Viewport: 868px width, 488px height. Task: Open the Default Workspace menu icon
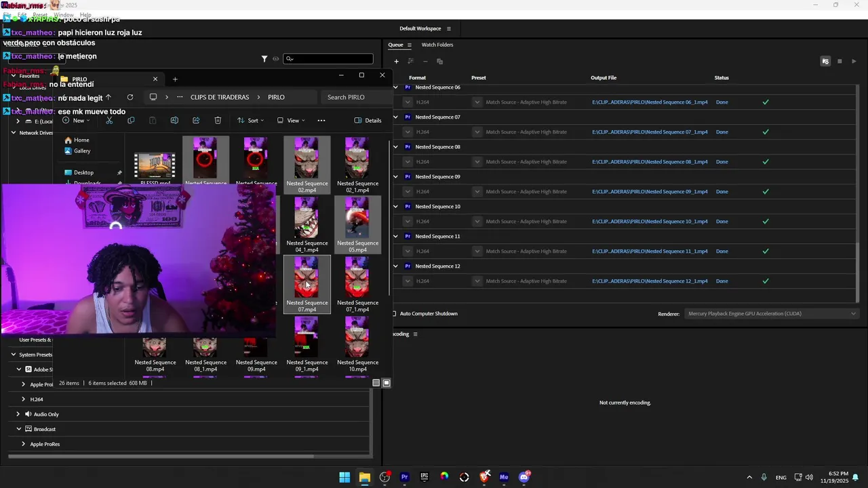[x=448, y=28]
